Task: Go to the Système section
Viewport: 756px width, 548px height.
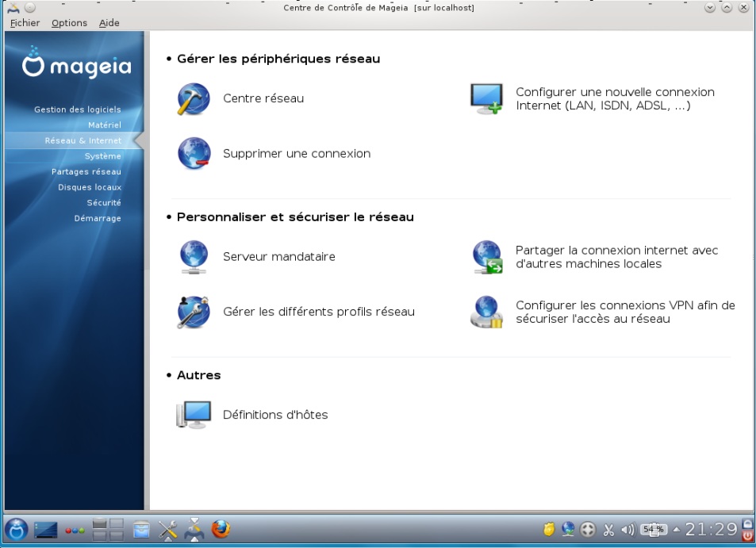Action: coord(102,156)
